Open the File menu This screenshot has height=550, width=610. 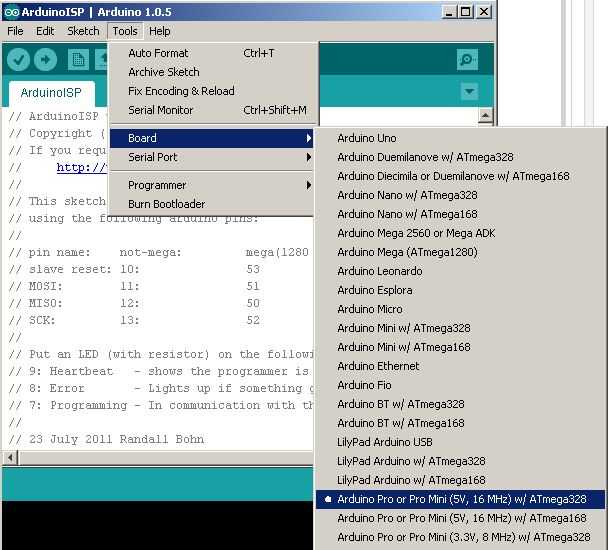15,31
